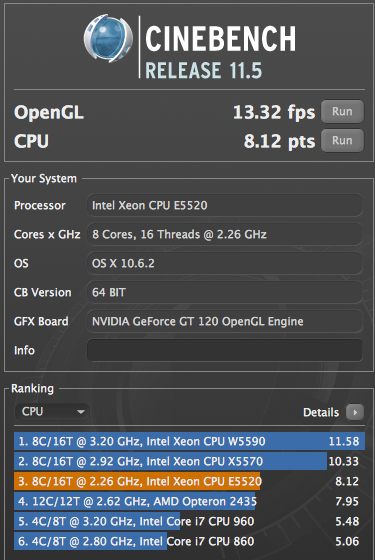Select the OS X 10.6.2 field

pos(225,263)
